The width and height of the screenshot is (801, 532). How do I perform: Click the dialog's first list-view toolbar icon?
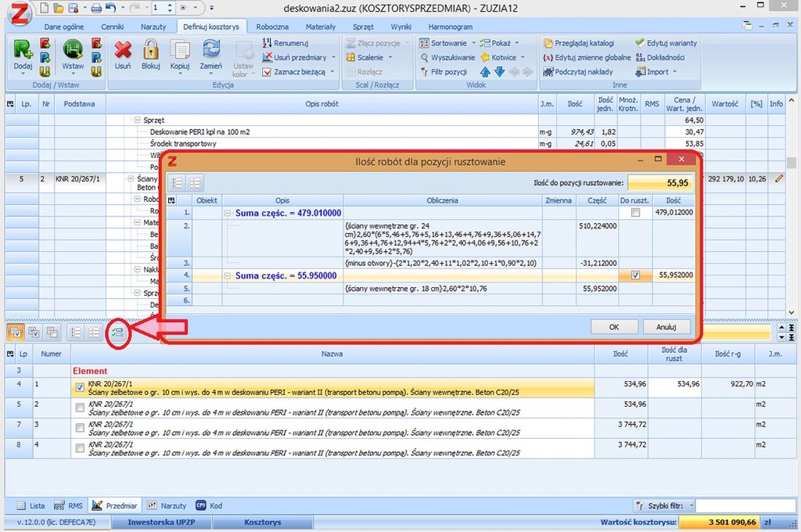pos(177,182)
